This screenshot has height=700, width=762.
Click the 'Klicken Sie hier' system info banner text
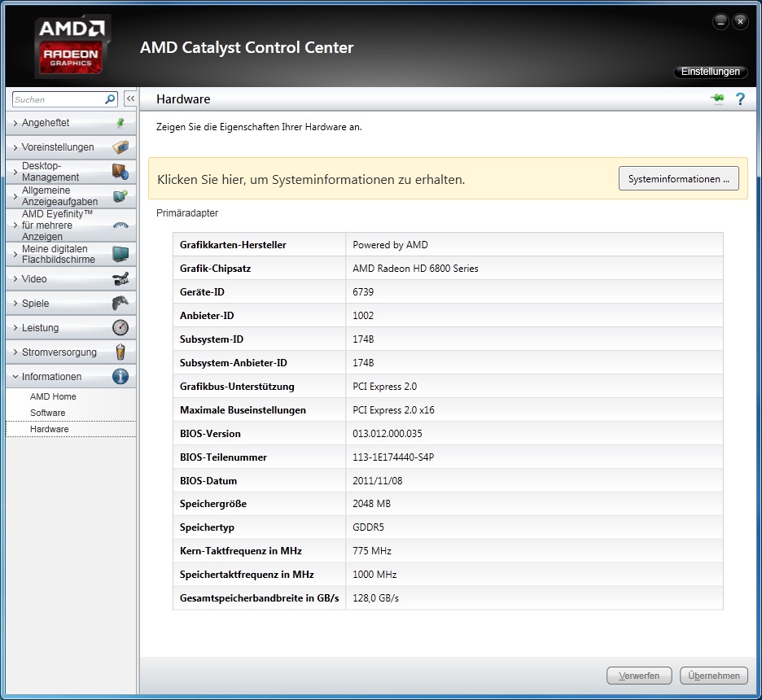pyautogui.click(x=311, y=180)
